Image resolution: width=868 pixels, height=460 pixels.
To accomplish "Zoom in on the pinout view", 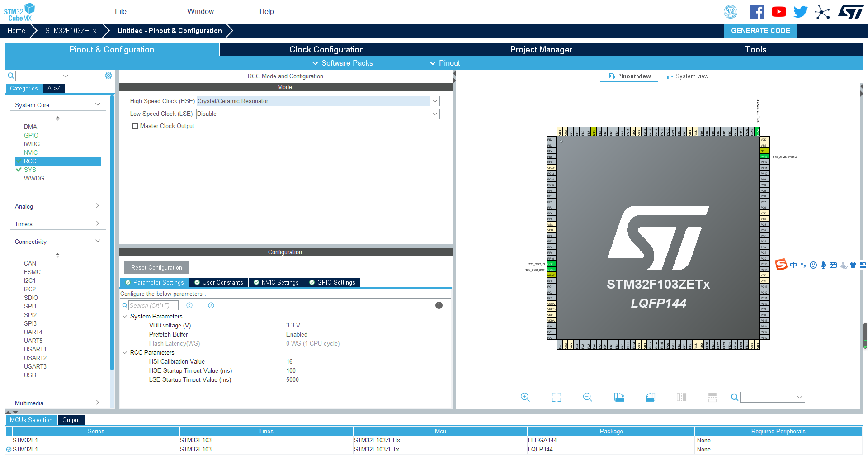I will (x=525, y=397).
